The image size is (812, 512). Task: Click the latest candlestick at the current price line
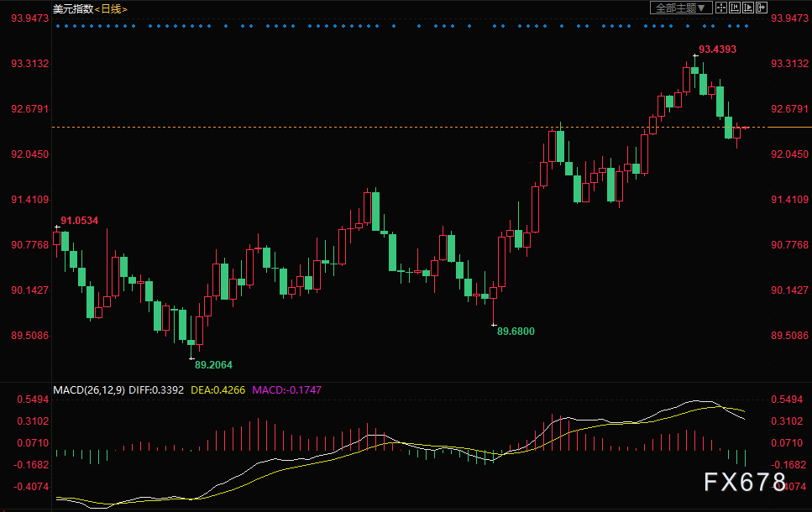pyautogui.click(x=746, y=128)
